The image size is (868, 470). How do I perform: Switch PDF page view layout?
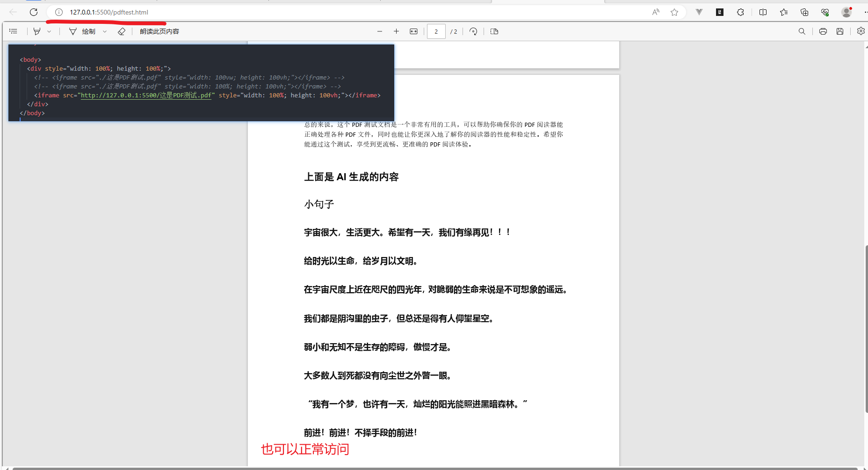point(494,31)
